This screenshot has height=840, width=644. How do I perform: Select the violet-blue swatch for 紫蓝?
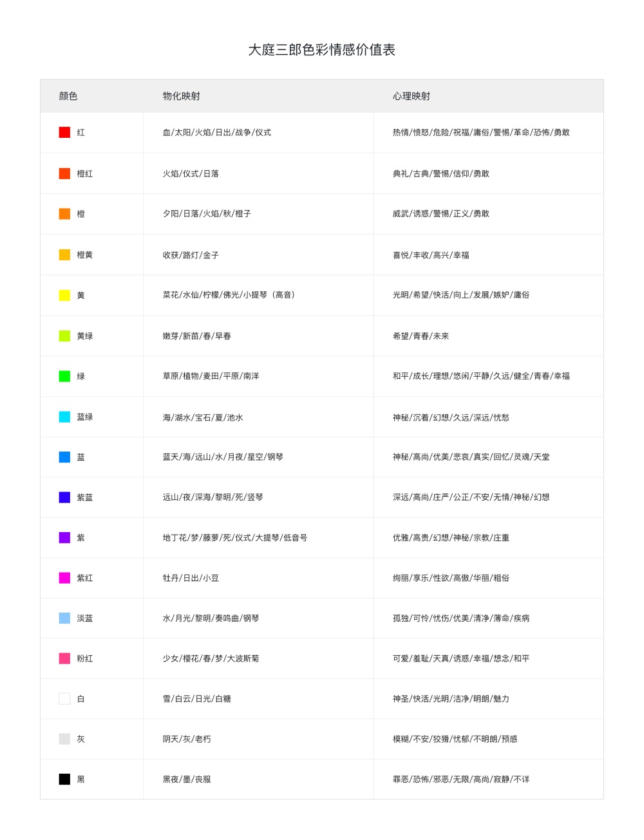[x=64, y=497]
